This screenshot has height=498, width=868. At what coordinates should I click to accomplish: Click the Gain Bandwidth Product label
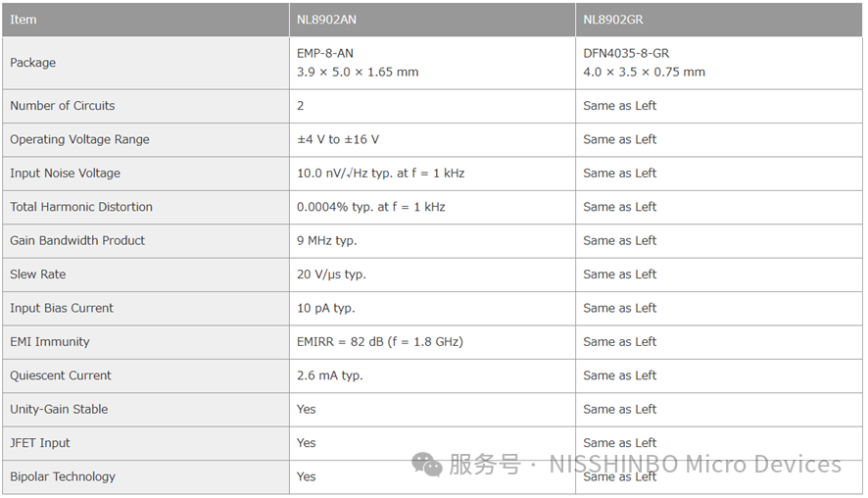pyautogui.click(x=77, y=240)
